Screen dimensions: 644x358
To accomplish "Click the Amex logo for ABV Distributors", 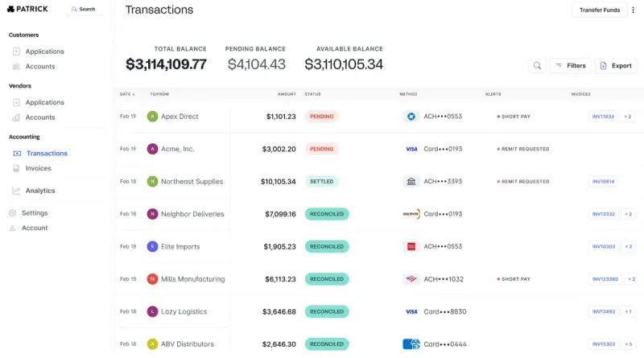I will click(x=411, y=344).
